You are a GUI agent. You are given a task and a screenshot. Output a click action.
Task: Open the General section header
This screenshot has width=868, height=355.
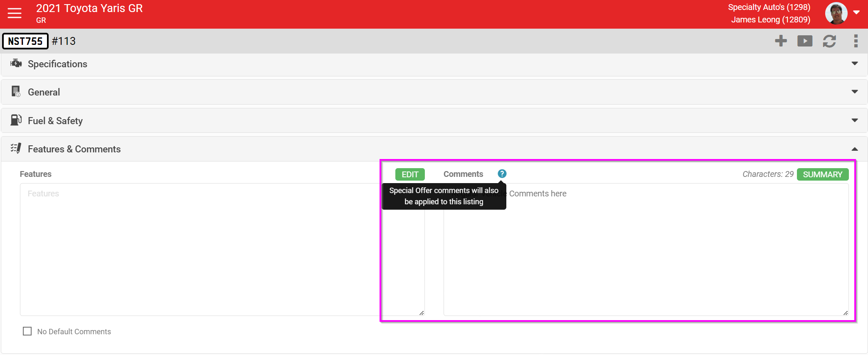click(x=434, y=92)
